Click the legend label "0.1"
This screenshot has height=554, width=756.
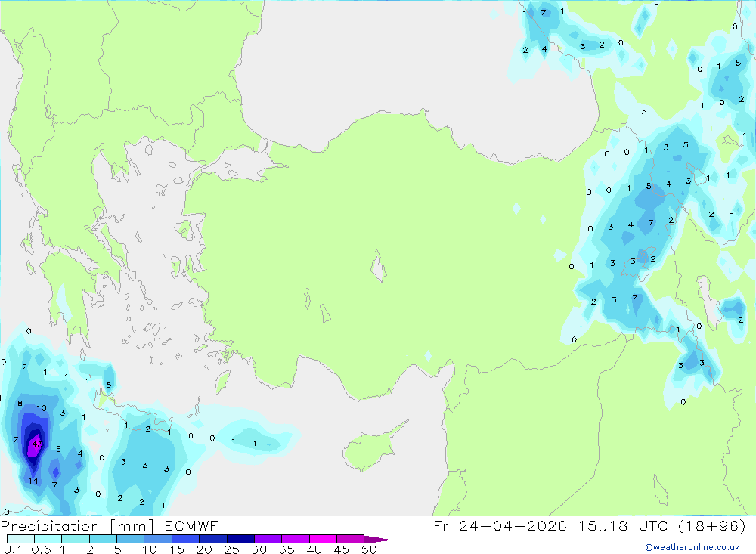point(13,549)
